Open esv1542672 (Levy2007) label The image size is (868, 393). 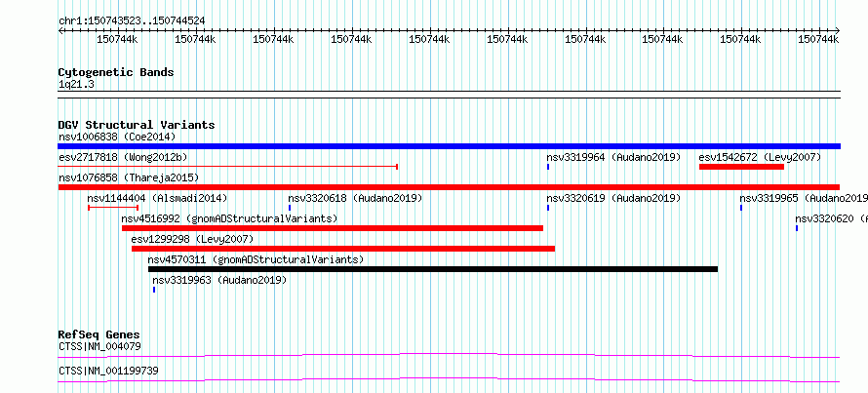[760, 157]
